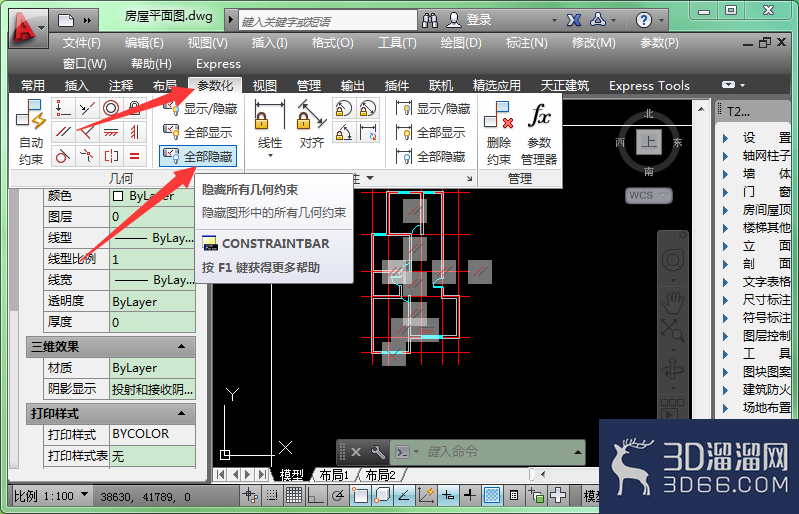Click the binoculars search icon
The height and width of the screenshot is (514, 799).
[430, 20]
